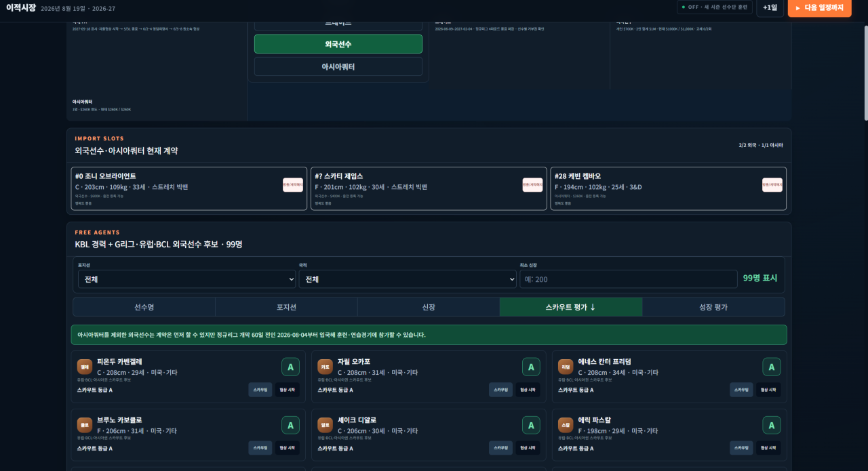Start negotiation with 에네스 칸터 프리덤
868x471 pixels.
(768, 390)
